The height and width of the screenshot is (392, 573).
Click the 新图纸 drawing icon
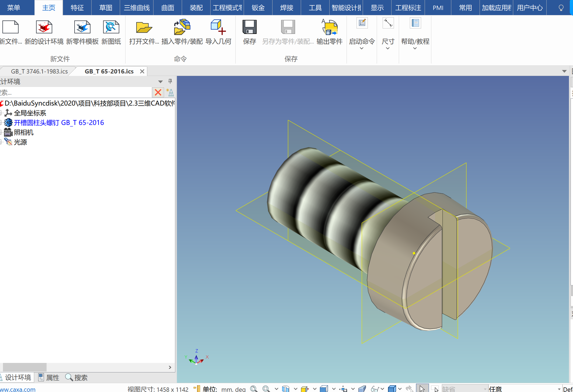(111, 27)
